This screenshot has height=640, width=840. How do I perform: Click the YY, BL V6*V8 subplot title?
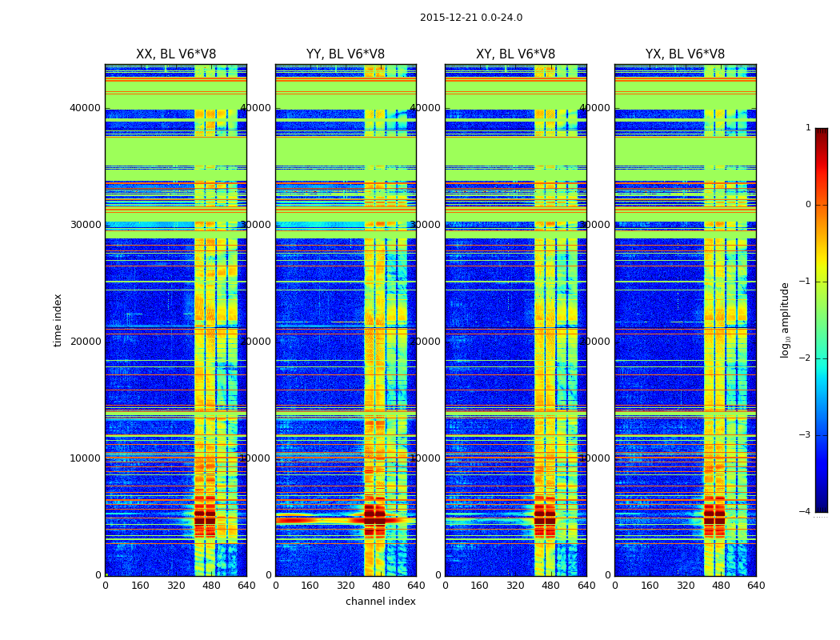coord(346,54)
